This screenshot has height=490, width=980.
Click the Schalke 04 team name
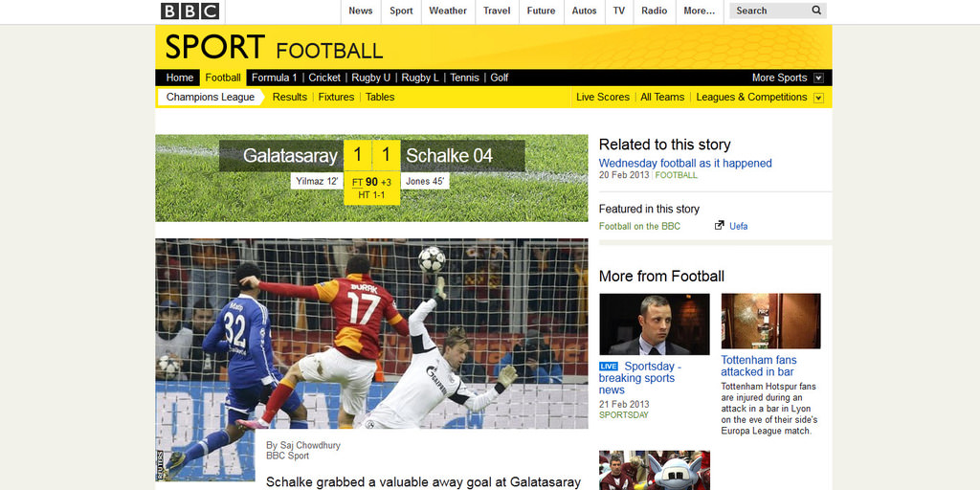[450, 156]
